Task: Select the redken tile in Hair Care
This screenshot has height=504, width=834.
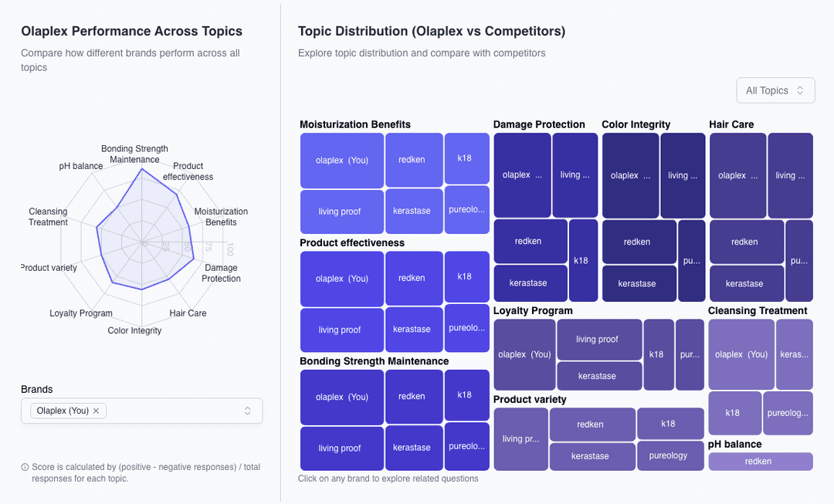Action: coord(746,242)
